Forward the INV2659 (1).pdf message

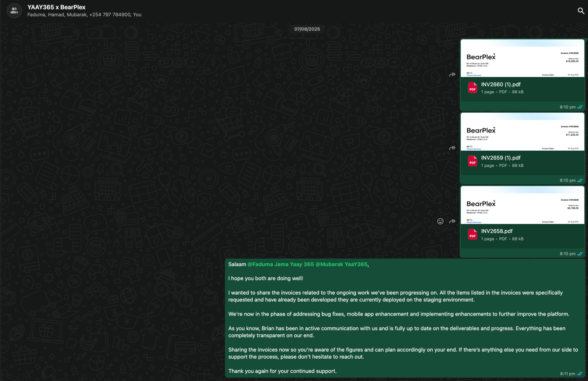(x=452, y=148)
